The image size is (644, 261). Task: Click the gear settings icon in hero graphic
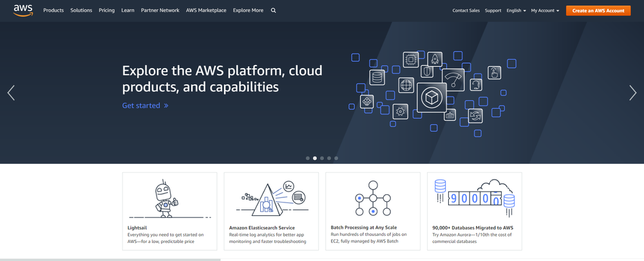[400, 111]
